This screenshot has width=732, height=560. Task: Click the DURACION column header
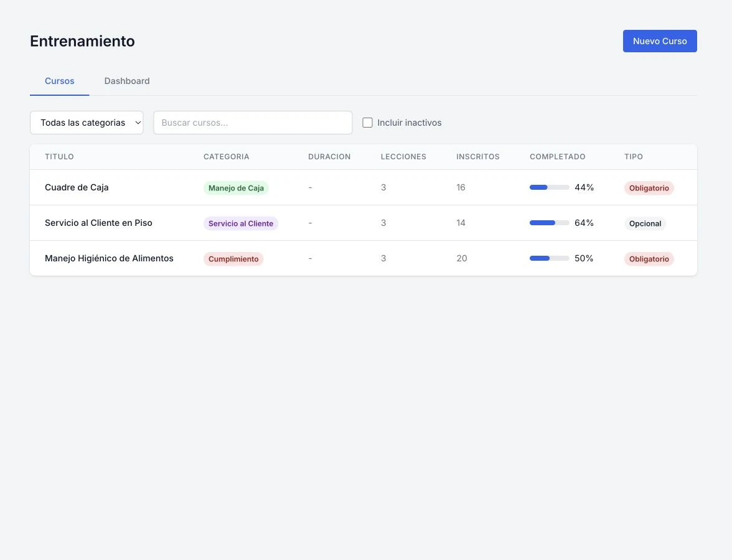coord(329,157)
